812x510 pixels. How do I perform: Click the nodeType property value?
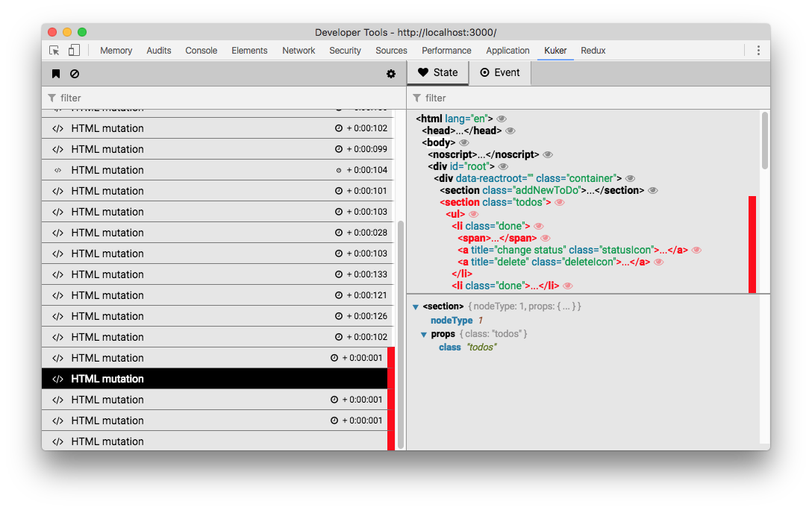click(x=480, y=321)
